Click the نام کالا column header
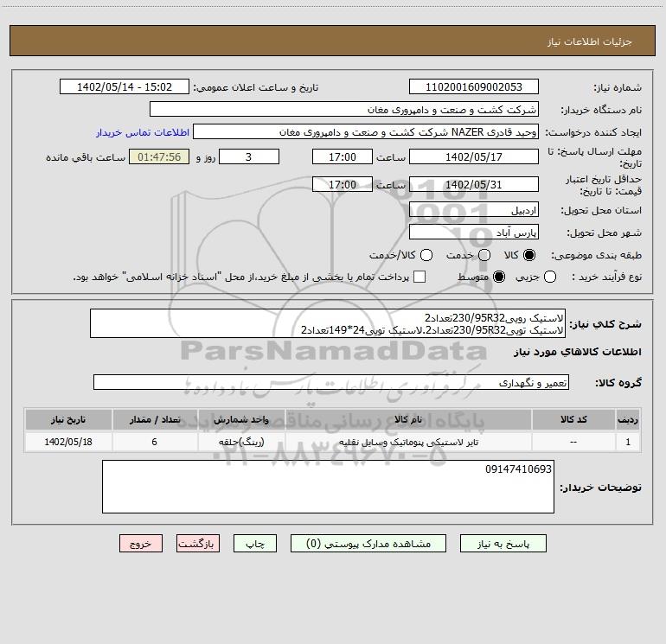 [x=408, y=419]
